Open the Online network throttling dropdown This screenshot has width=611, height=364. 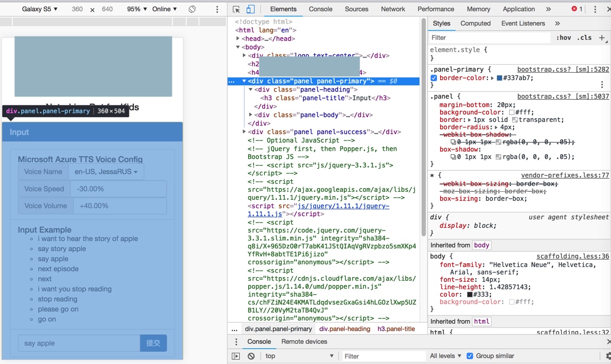click(x=164, y=9)
